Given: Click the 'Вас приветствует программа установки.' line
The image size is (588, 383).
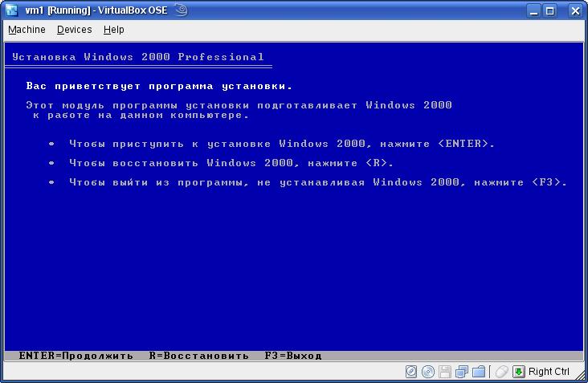Looking at the screenshot, I should click(159, 86).
